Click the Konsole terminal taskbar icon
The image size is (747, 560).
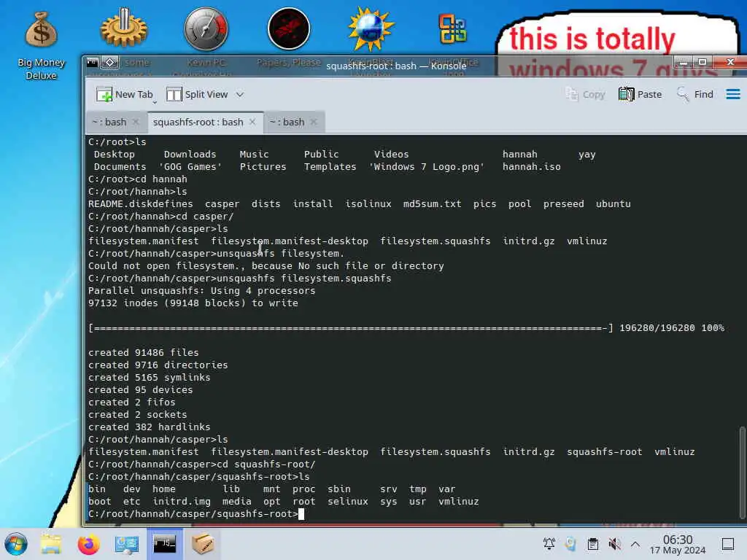coord(164,543)
